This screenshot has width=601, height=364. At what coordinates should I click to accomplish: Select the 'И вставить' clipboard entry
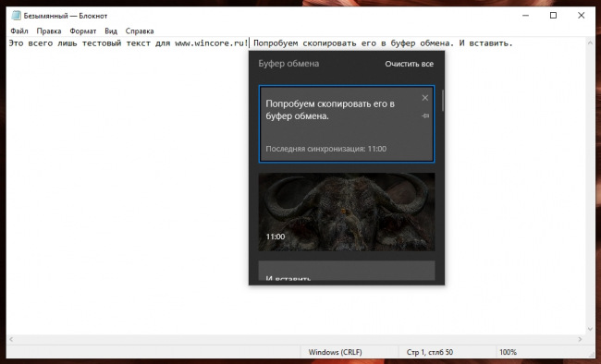(x=347, y=271)
